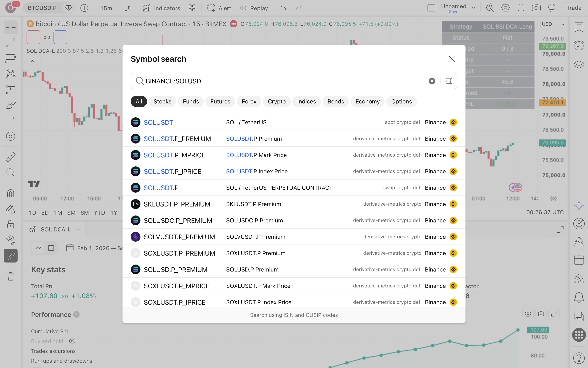Screen dimensions: 588x368
Task: Select the ruler measure tool
Action: pyautogui.click(x=10, y=157)
